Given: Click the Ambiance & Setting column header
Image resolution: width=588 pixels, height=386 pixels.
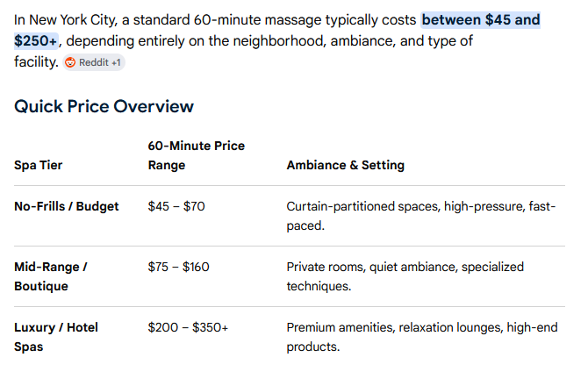Looking at the screenshot, I should pos(346,165).
